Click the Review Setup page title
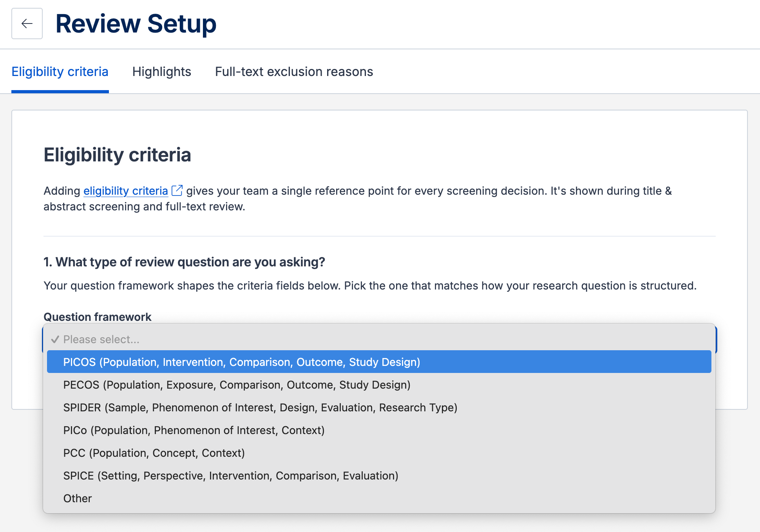The width and height of the screenshot is (760, 532). point(136,24)
